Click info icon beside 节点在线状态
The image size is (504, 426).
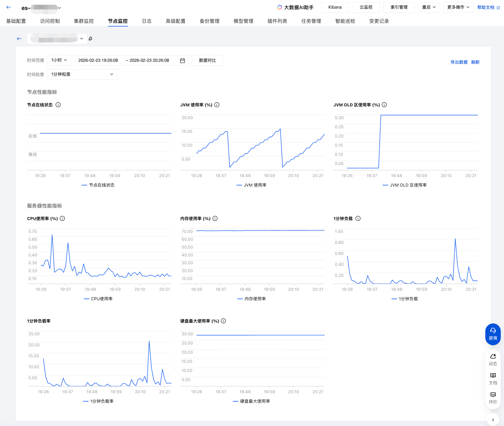point(58,105)
